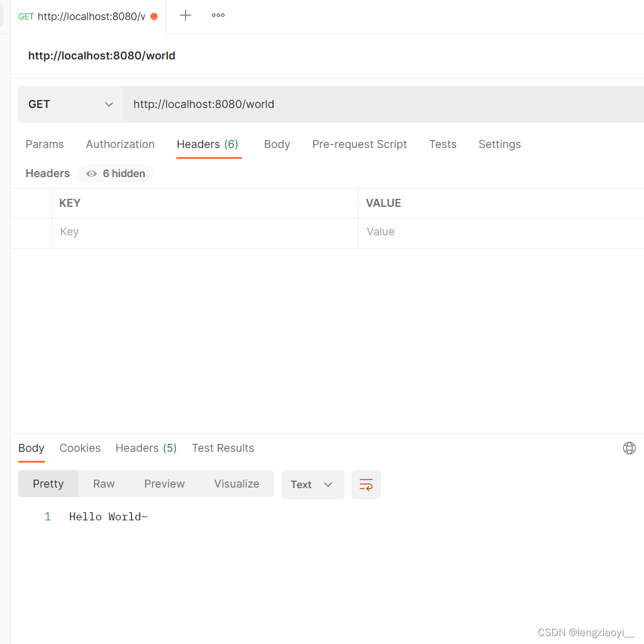644x644 pixels.
Task: Open the Test Results tab
Action: tap(223, 448)
